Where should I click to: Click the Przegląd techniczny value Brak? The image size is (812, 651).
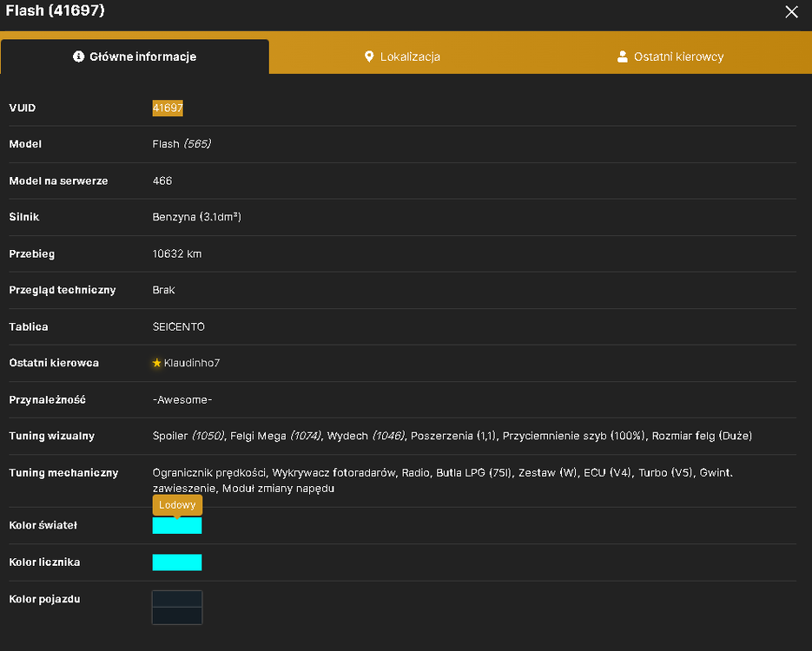163,290
